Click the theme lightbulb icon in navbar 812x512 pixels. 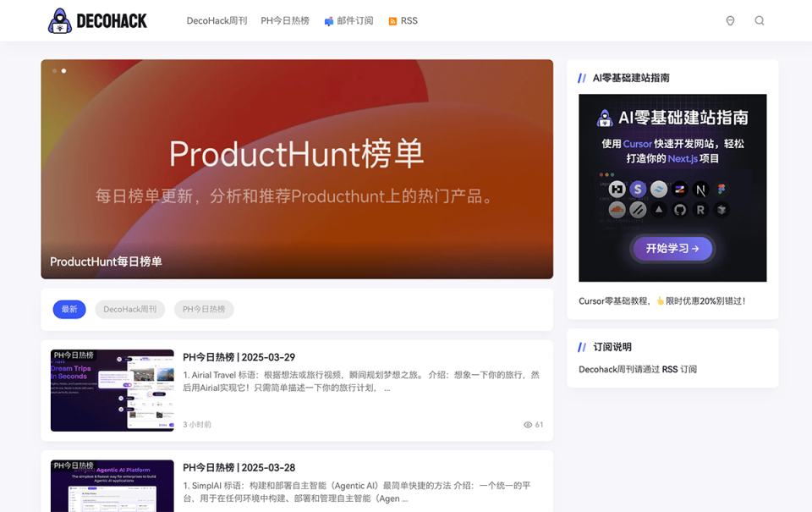730,20
